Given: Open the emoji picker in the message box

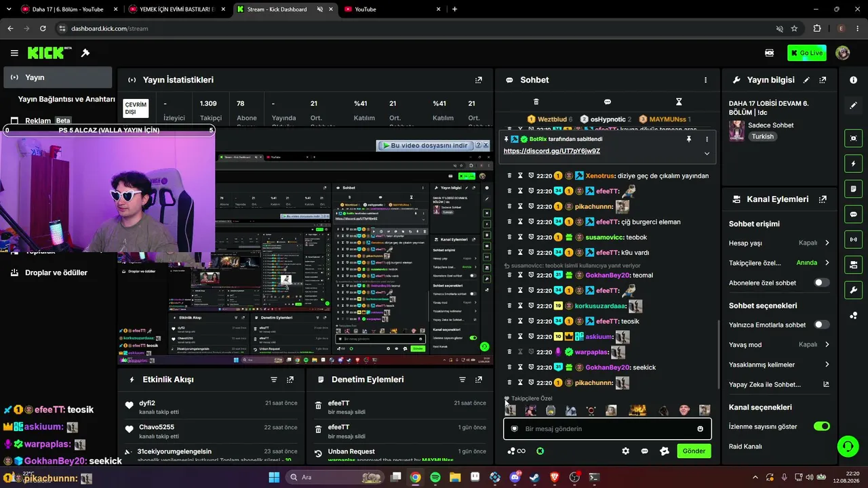Looking at the screenshot, I should 700,428.
